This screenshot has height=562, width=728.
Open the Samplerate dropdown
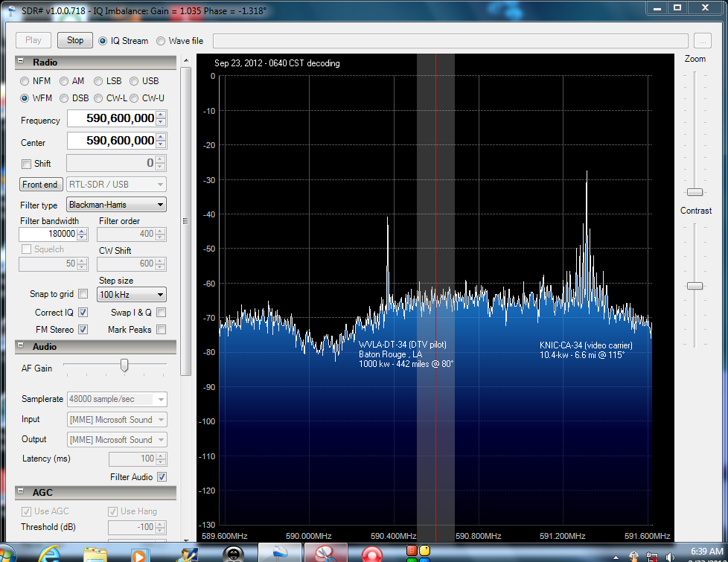(x=117, y=399)
